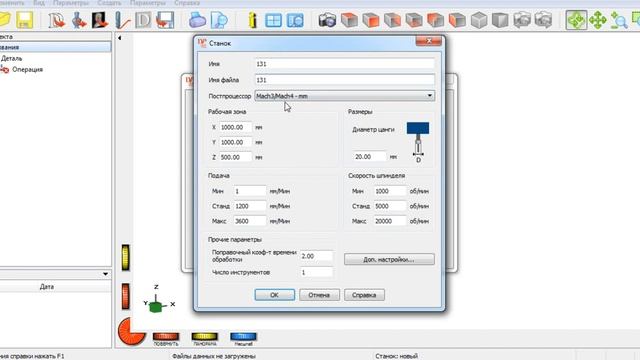Click the red vertical thumbwheel
640x360 pixels.
tap(126, 296)
